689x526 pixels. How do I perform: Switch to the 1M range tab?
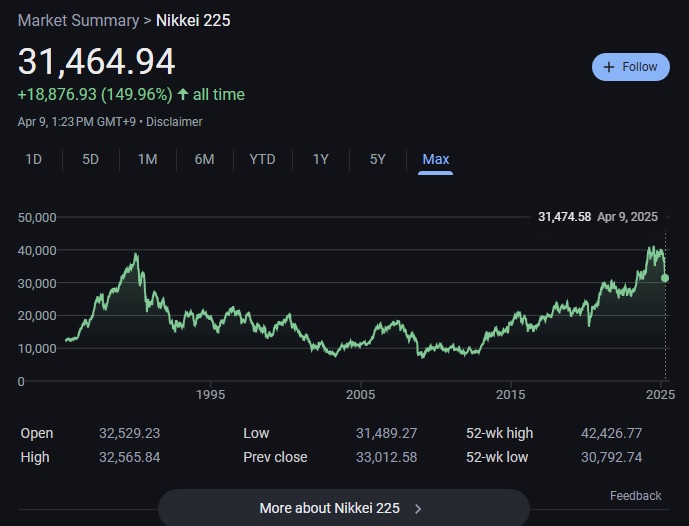pyautogui.click(x=148, y=159)
